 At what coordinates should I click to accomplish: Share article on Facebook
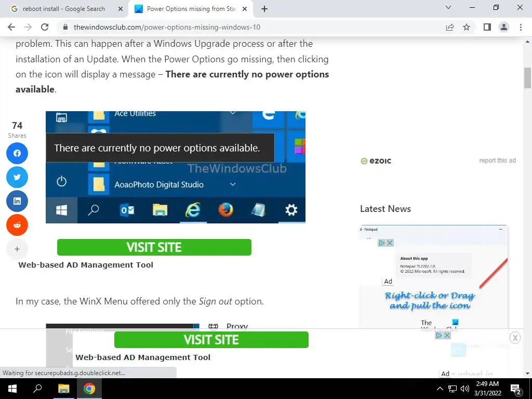[x=17, y=153]
